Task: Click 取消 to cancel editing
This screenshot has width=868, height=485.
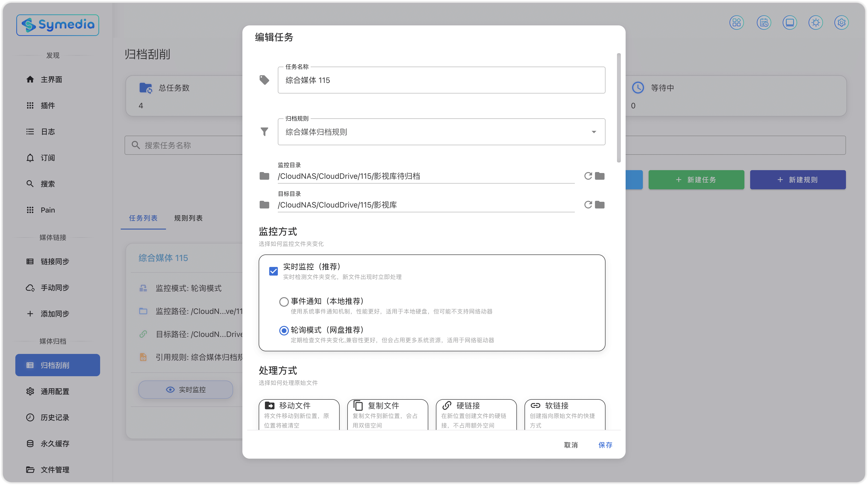Action: coord(571,445)
